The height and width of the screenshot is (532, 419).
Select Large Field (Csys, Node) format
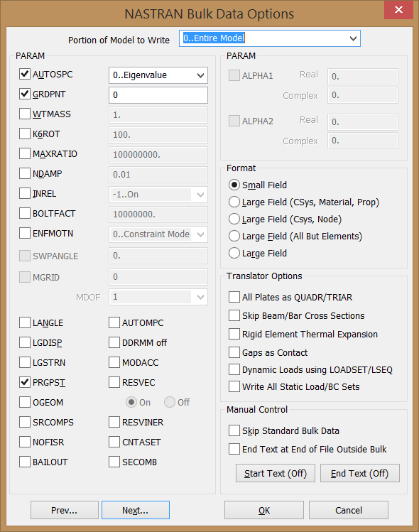[x=234, y=219]
